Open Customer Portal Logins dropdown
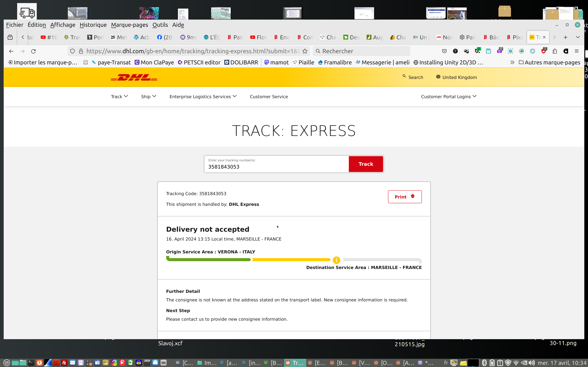 449,97
